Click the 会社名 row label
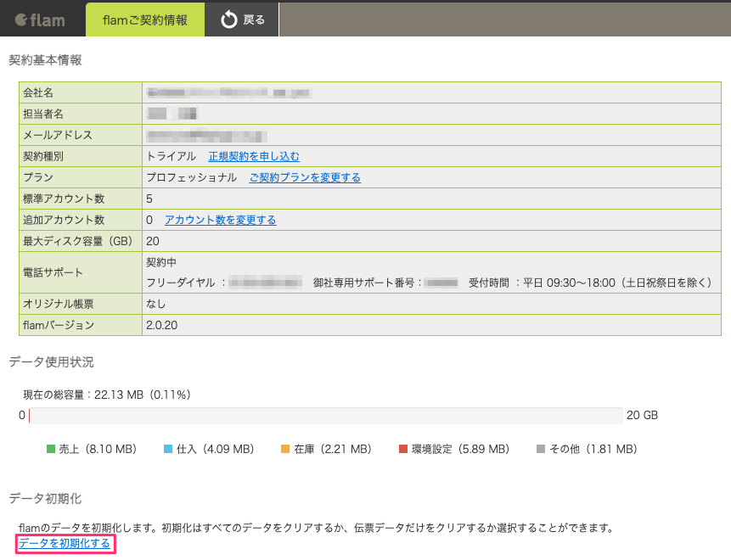The height and width of the screenshot is (560, 731). [x=38, y=92]
